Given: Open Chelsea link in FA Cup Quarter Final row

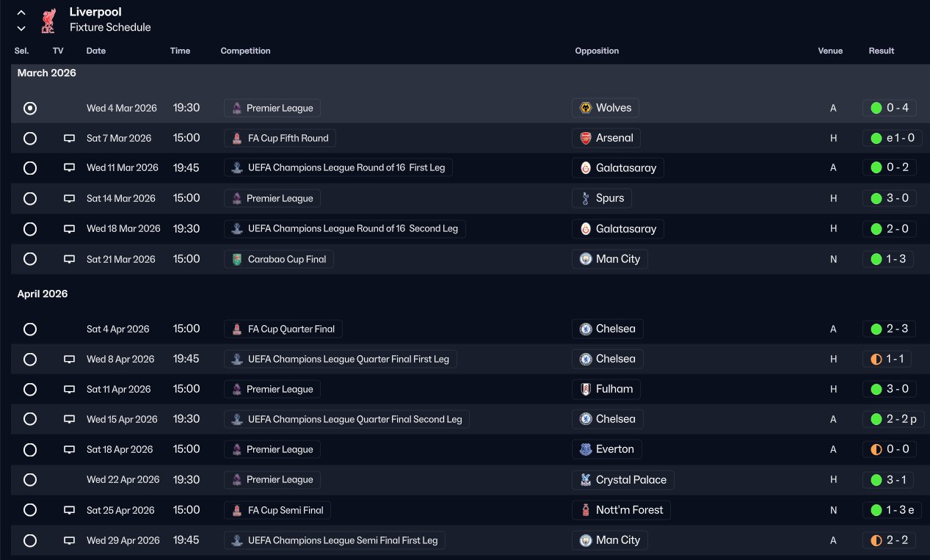Looking at the screenshot, I should pos(608,329).
